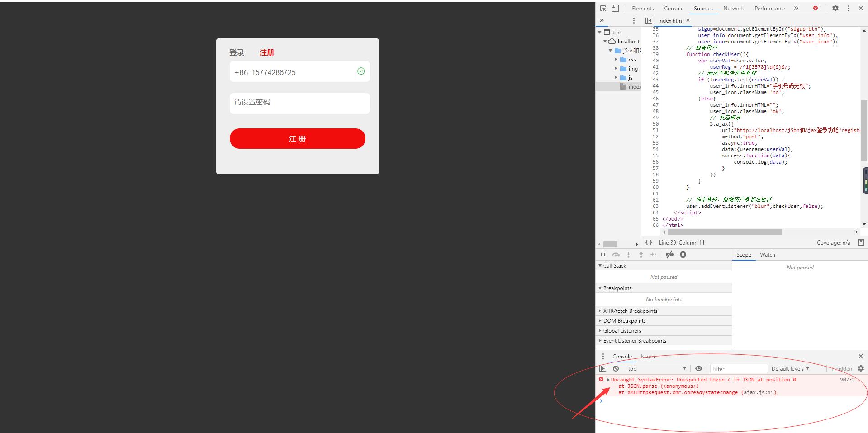Open the Issues drawer tab
868x433 pixels.
click(647, 356)
